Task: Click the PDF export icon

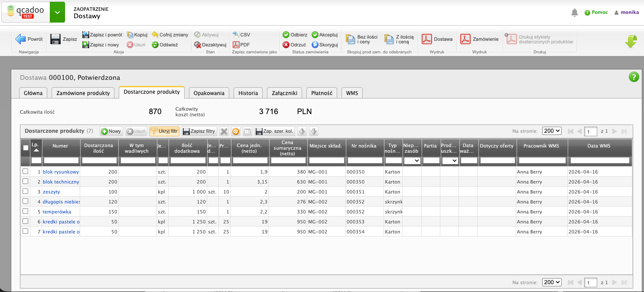Action: click(236, 44)
